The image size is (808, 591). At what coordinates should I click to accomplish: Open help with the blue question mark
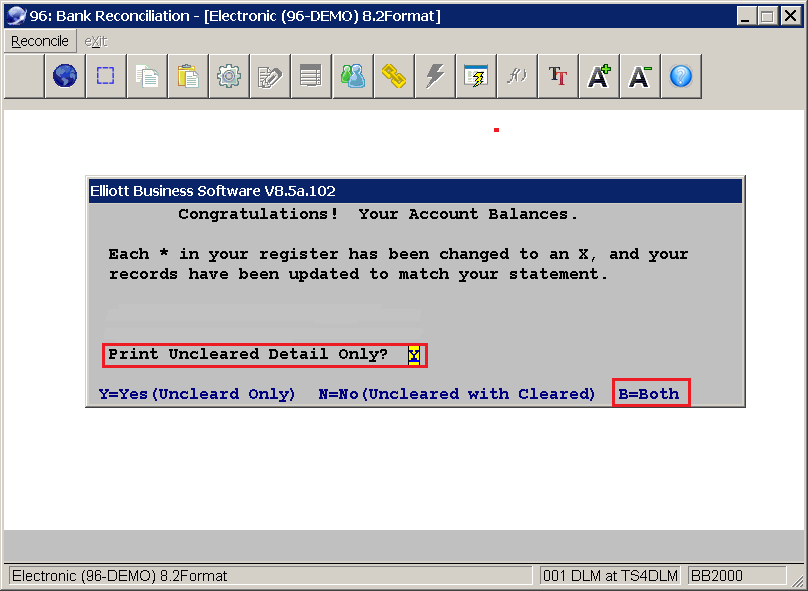[681, 76]
